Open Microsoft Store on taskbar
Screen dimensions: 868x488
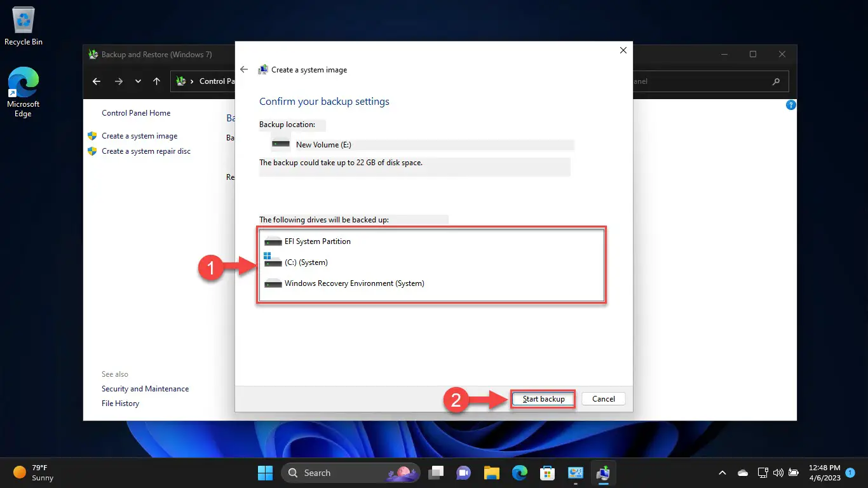tap(548, 473)
